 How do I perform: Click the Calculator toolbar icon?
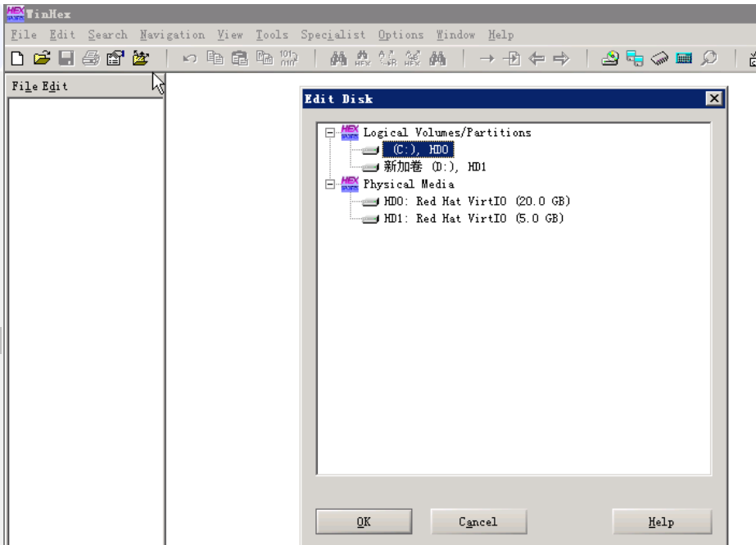(684, 58)
